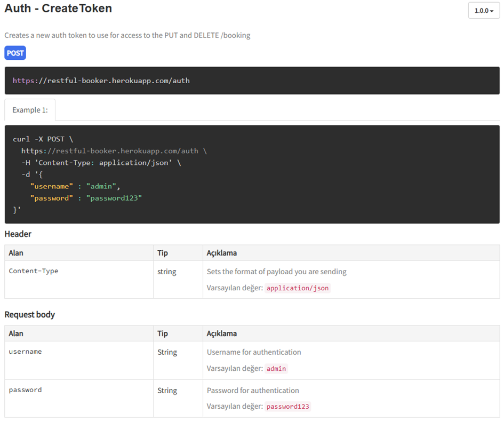Select the Content-Type field in the Header table

[34, 271]
